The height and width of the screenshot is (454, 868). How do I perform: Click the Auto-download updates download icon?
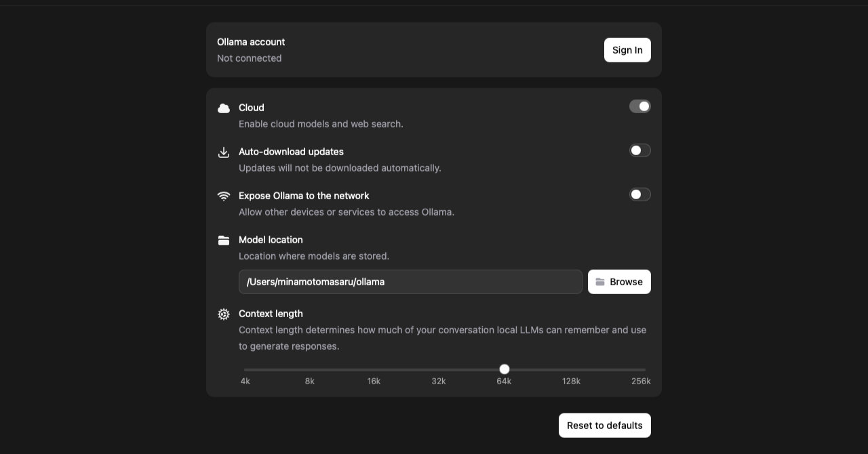click(224, 152)
